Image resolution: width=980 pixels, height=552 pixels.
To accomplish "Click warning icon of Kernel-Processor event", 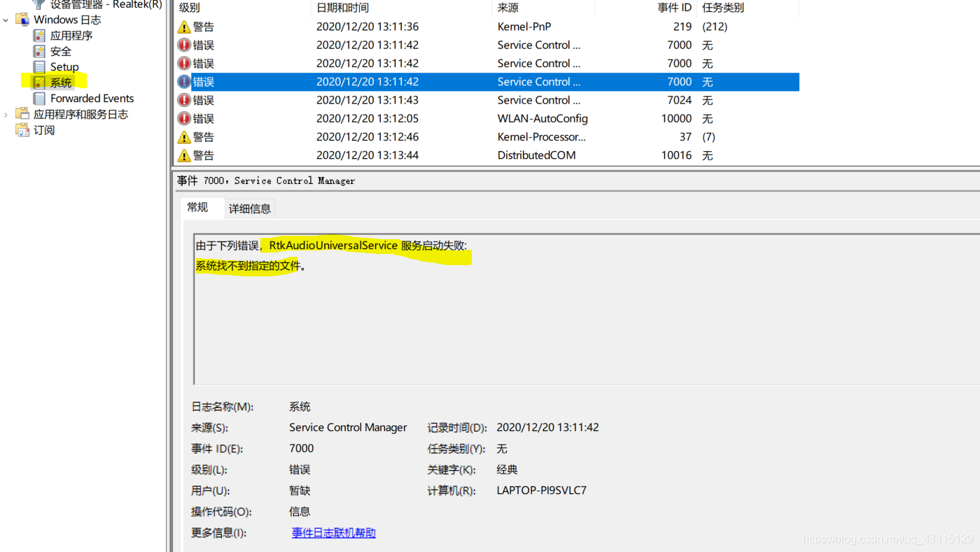I will pyautogui.click(x=184, y=136).
